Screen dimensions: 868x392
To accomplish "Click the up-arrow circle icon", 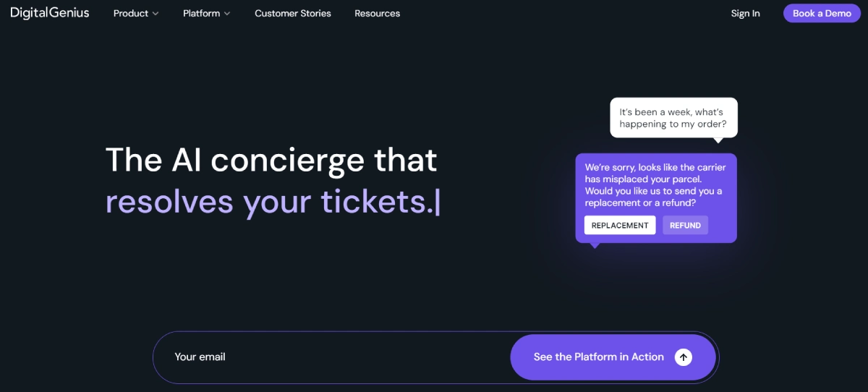I will 684,357.
